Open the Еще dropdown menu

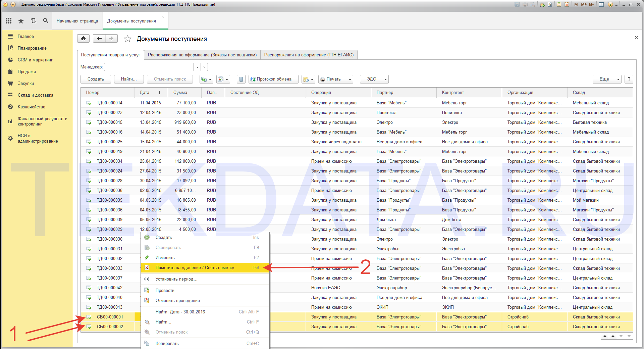(607, 79)
